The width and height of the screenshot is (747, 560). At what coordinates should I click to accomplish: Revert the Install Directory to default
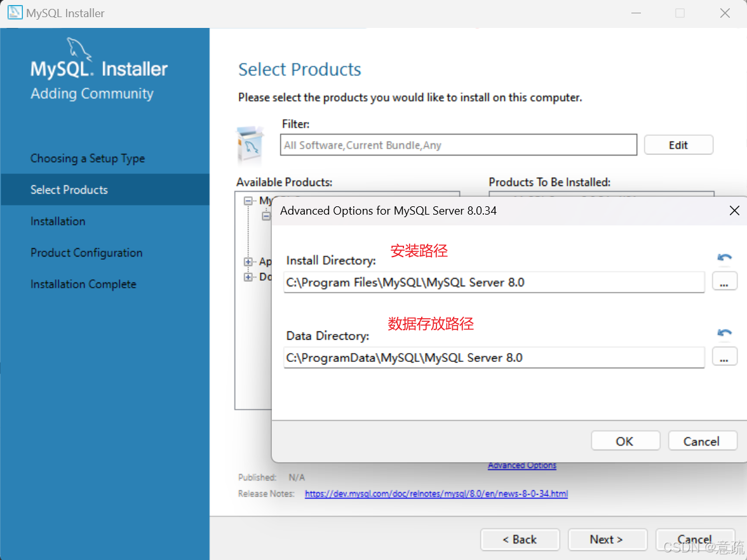click(x=724, y=258)
